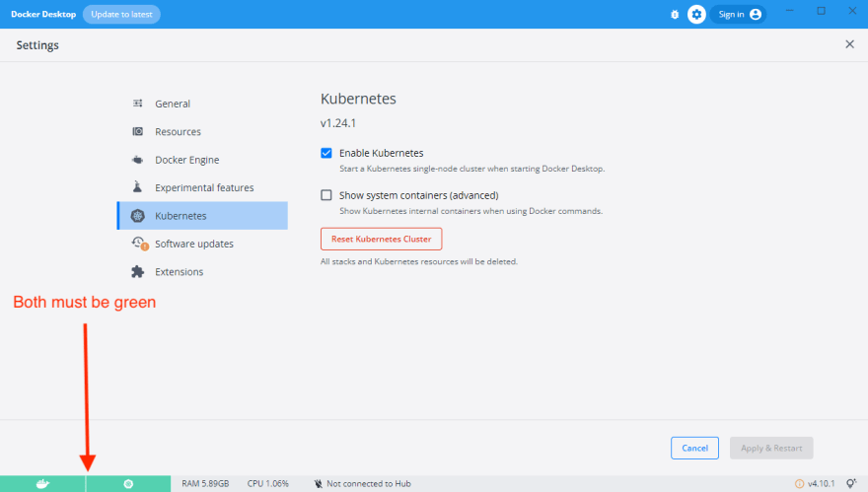The width and height of the screenshot is (868, 492).
Task: Click the Extensions puzzle piece icon
Action: pyautogui.click(x=137, y=272)
